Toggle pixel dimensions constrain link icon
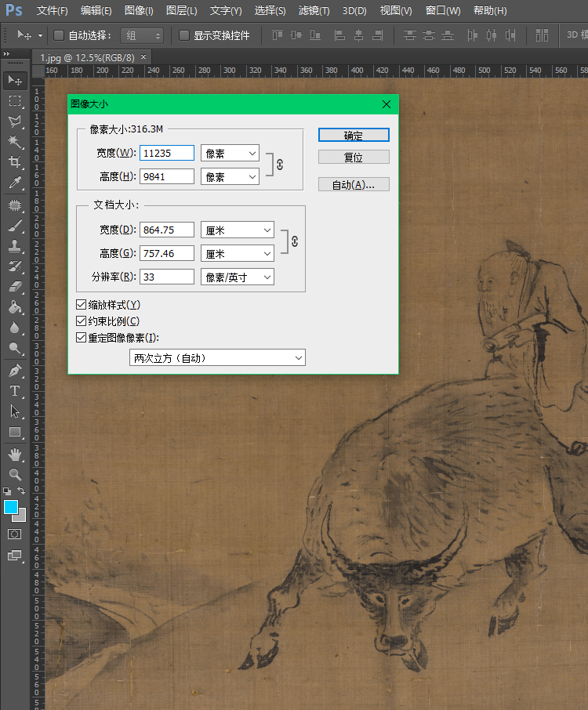The width and height of the screenshot is (588, 710). coord(280,165)
